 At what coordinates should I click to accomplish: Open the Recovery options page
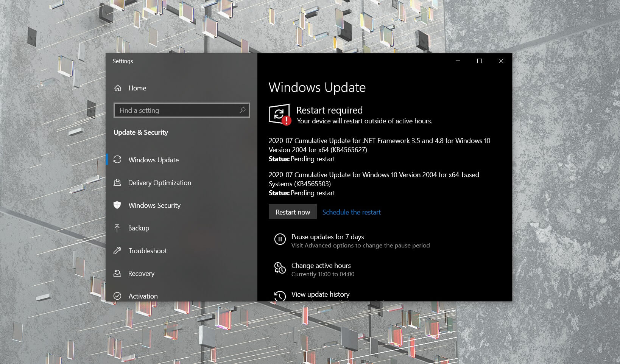[141, 273]
